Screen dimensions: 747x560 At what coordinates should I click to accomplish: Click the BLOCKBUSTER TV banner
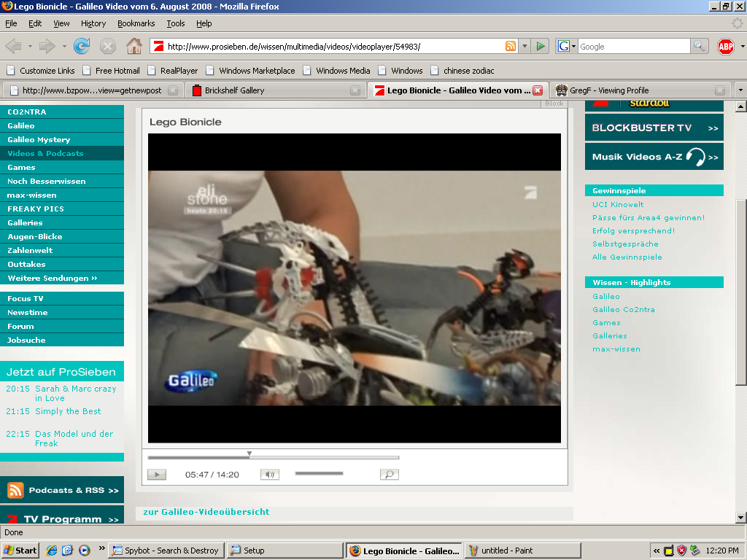(x=654, y=128)
